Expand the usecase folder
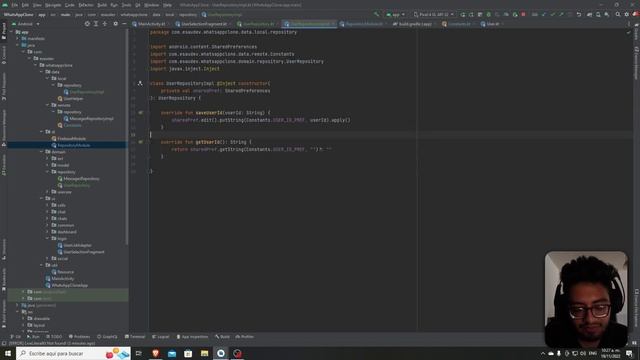The height and width of the screenshot is (360, 640). 47,192
